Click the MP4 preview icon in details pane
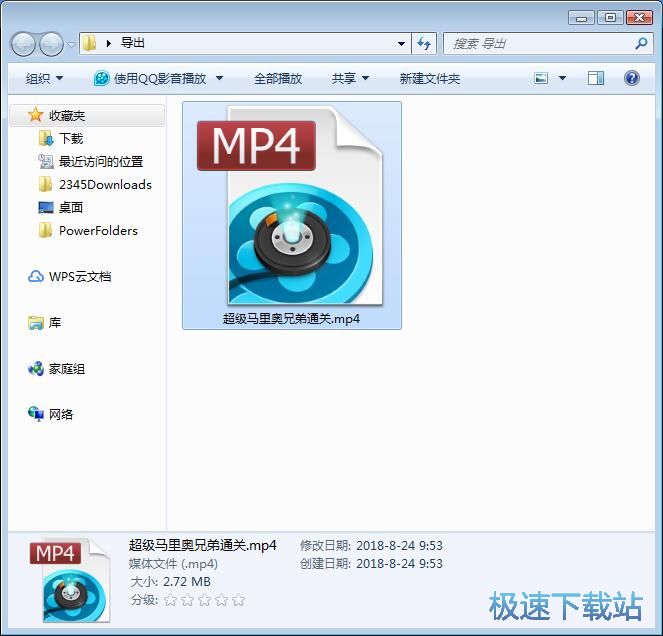This screenshot has height=636, width=663. click(x=70, y=580)
